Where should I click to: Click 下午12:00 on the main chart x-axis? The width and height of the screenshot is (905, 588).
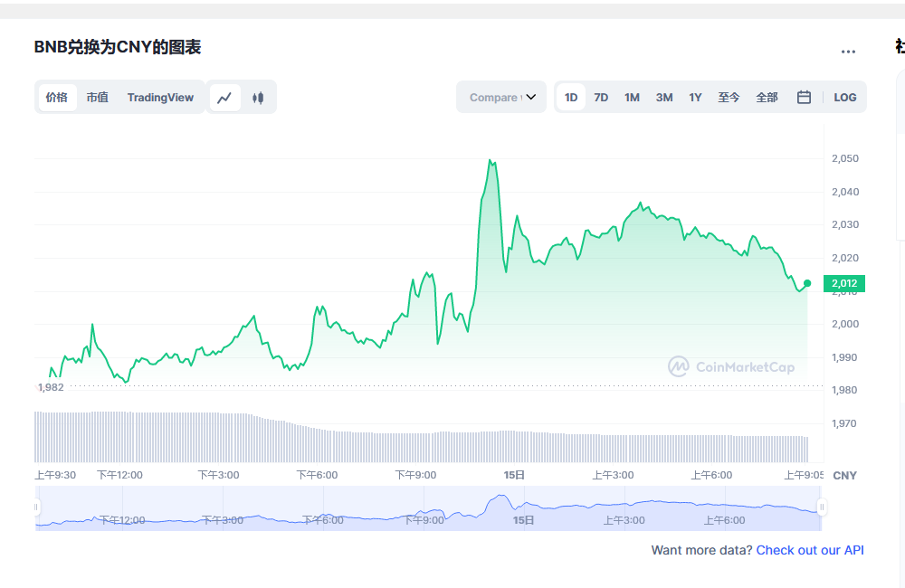(119, 475)
